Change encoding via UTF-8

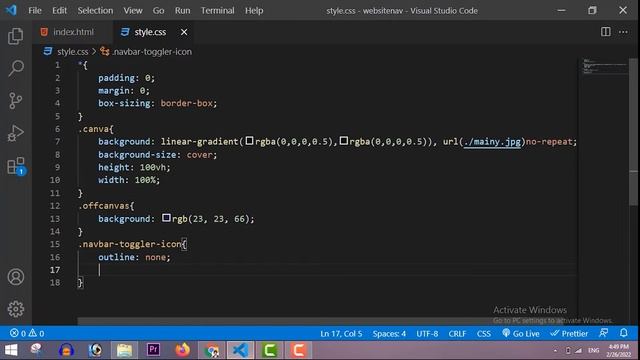tap(427, 333)
